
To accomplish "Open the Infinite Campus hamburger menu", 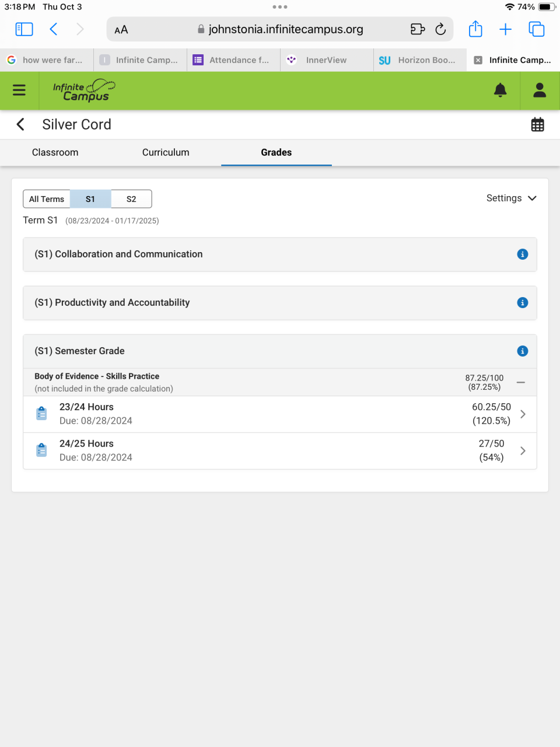I will click(x=19, y=90).
